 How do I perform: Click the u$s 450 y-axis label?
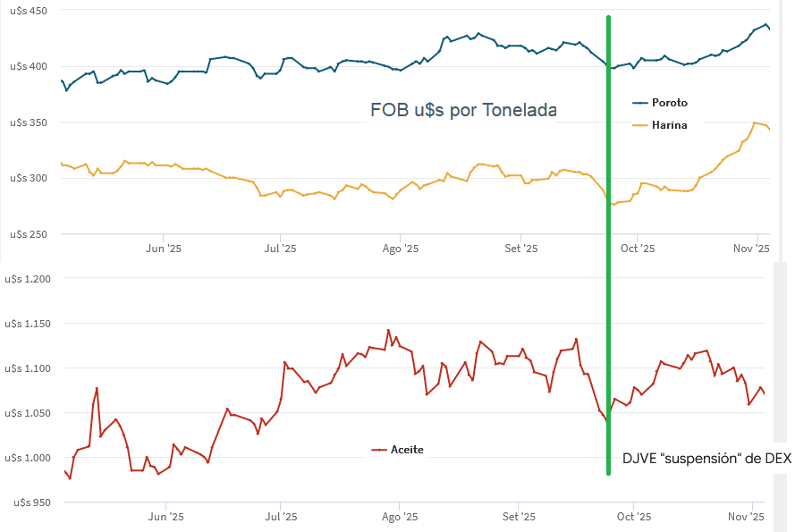pos(27,11)
